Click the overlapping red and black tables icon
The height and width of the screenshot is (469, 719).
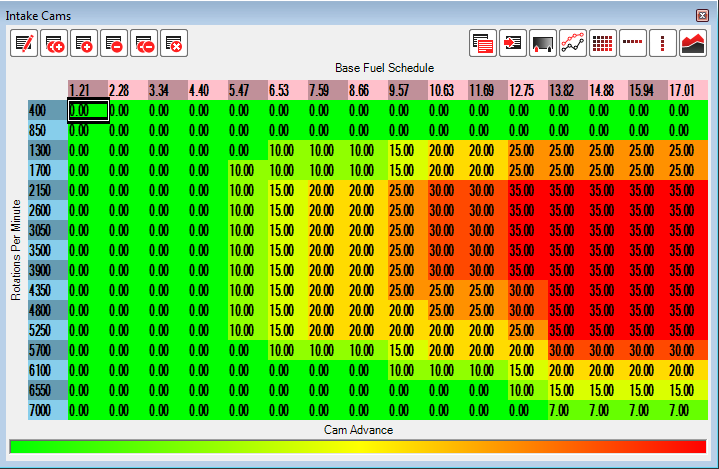[483, 44]
